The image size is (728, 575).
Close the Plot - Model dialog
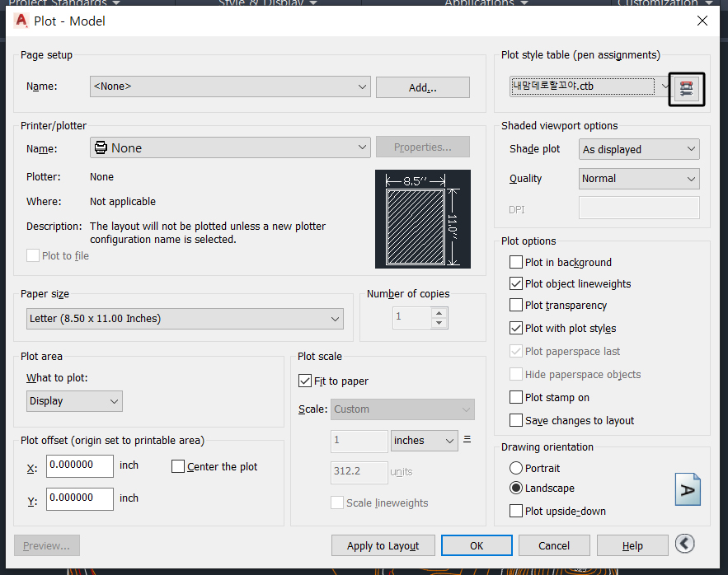702,21
